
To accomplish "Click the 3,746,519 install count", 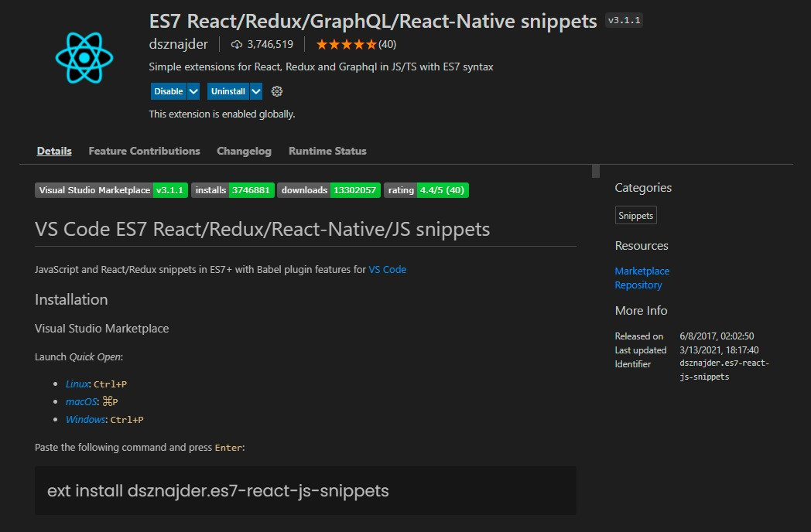I will [270, 45].
